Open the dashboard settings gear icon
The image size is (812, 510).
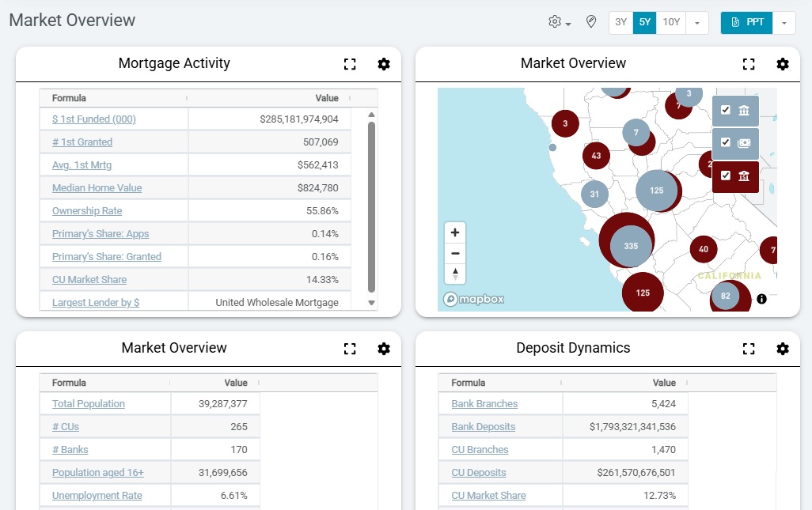coord(555,22)
